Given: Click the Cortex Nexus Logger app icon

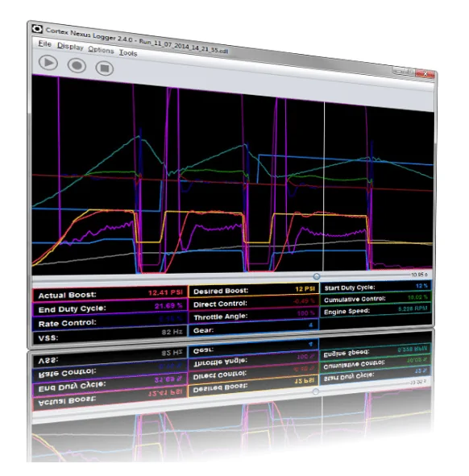Looking at the screenshot, I should 37,29.
